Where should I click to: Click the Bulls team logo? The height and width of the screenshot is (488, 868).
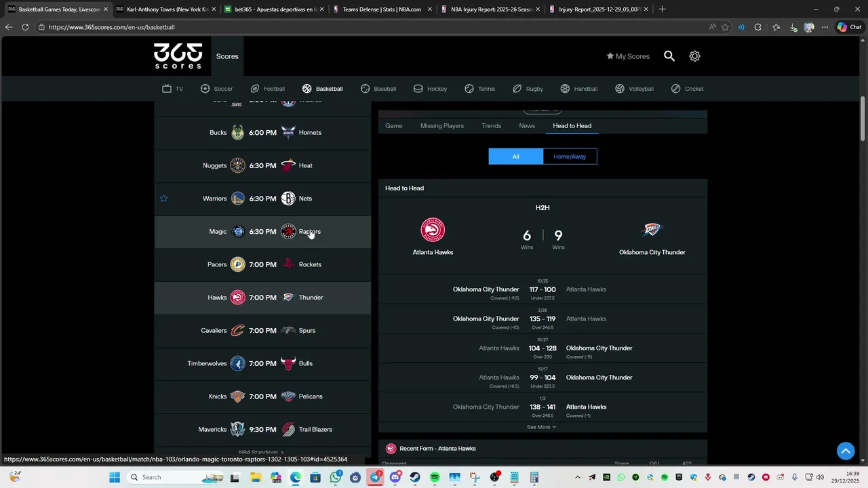point(288,364)
